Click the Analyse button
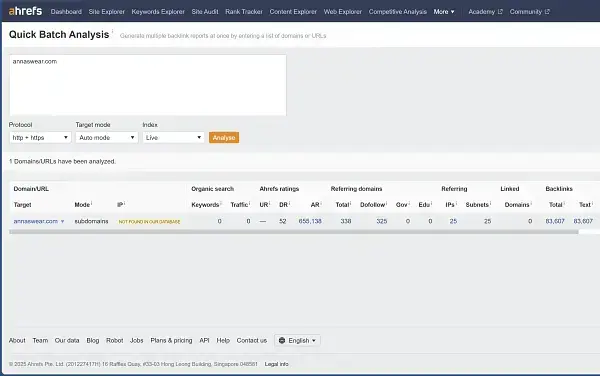 224,137
